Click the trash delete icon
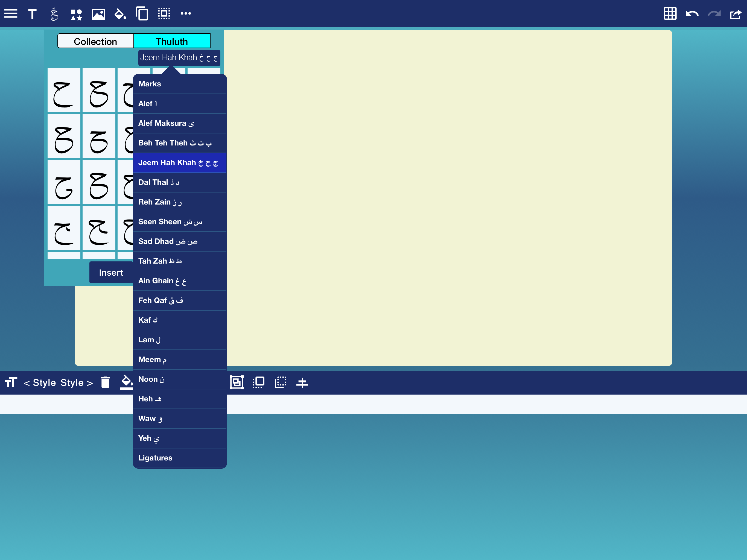 [105, 383]
